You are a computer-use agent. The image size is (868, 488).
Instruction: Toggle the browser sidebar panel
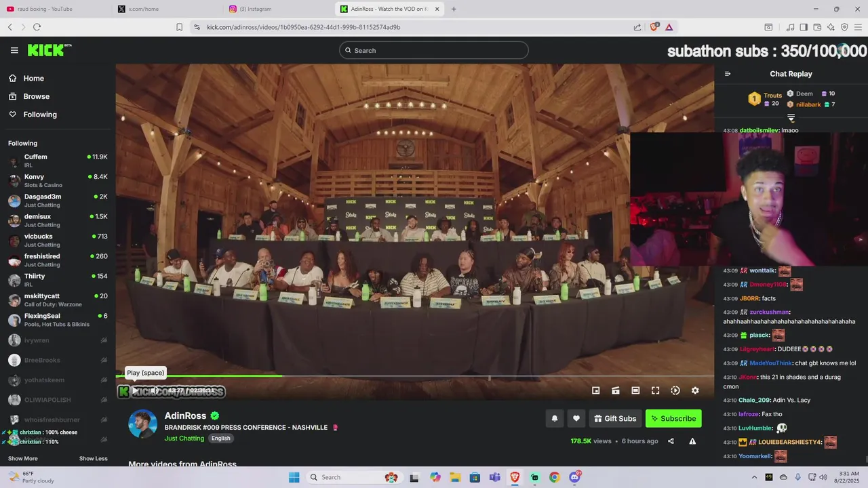pos(804,27)
